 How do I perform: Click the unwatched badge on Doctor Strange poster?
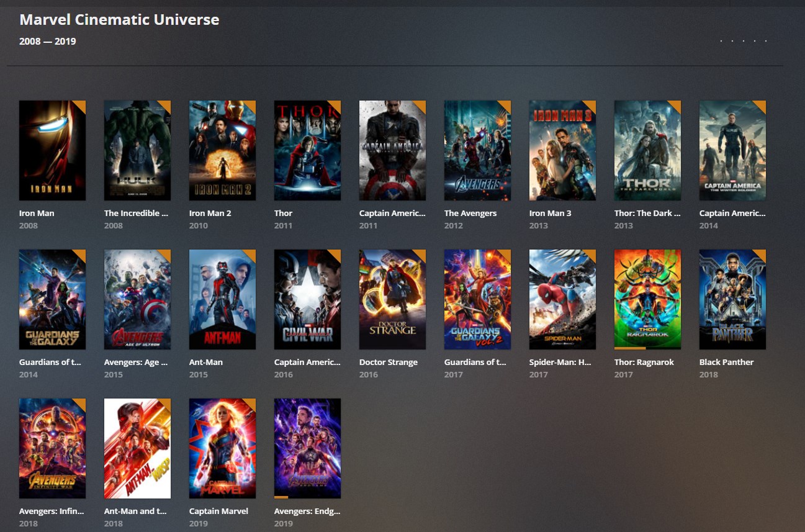(x=421, y=255)
